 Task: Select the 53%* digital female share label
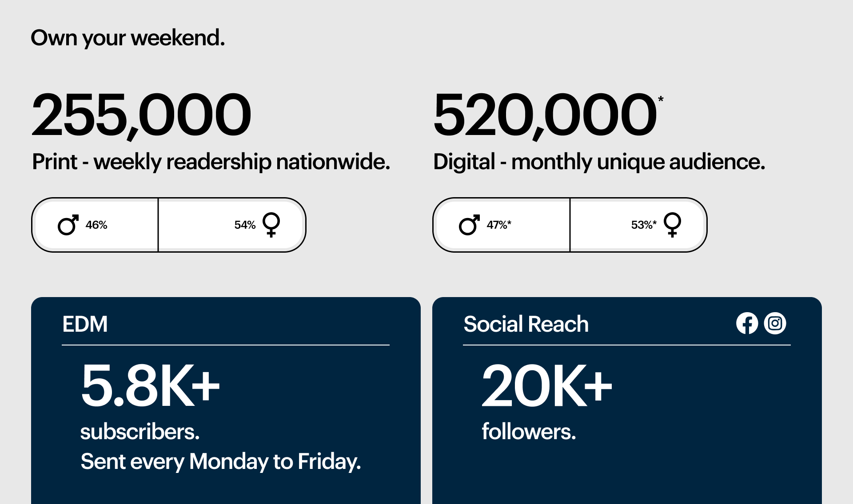[x=644, y=225]
